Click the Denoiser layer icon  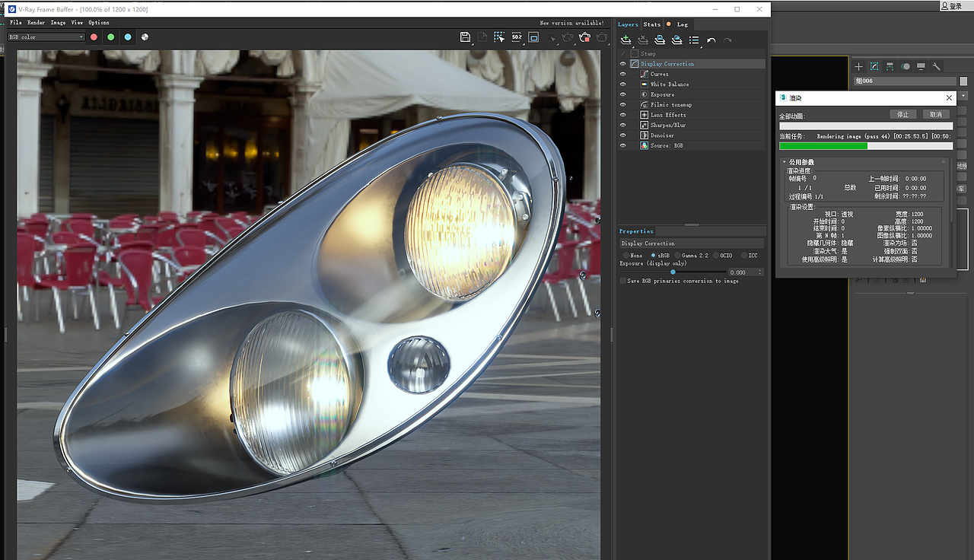[x=644, y=135]
